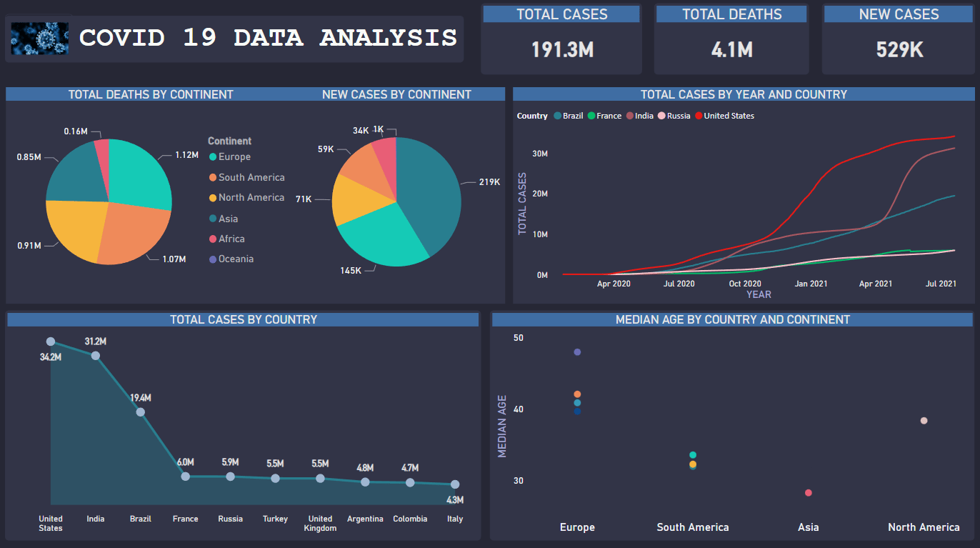The width and height of the screenshot is (980, 548).
Task: Select India in the Country legend
Action: [644, 116]
